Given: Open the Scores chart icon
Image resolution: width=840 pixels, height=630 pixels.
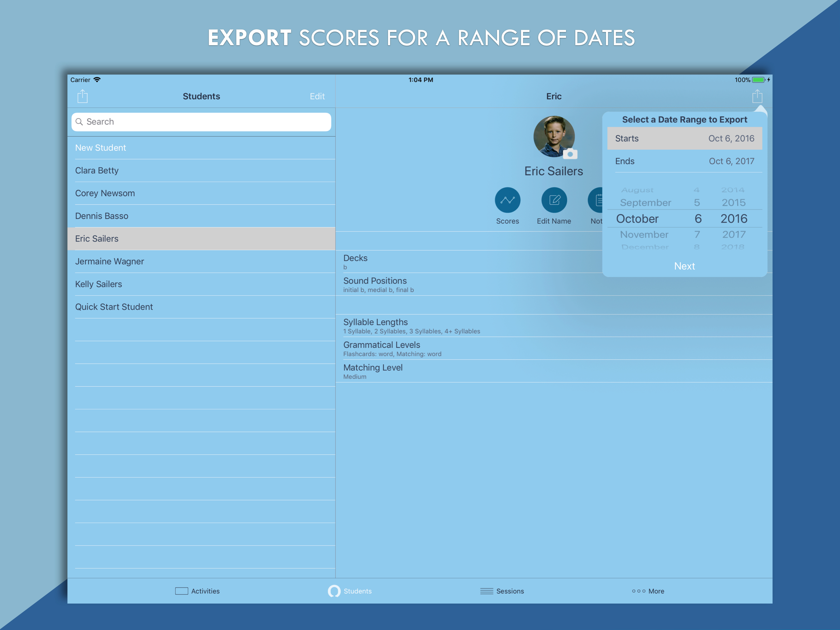Looking at the screenshot, I should tap(507, 200).
